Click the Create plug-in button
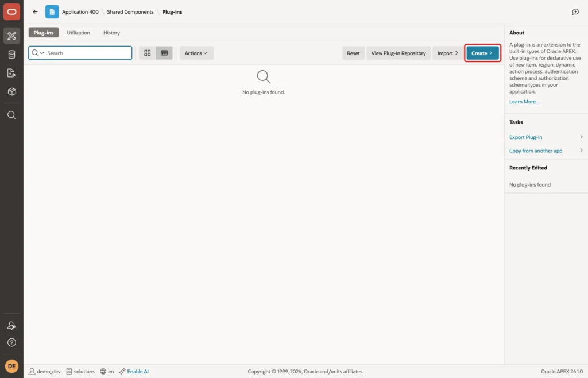Image resolution: width=588 pixels, height=378 pixels. tap(482, 53)
